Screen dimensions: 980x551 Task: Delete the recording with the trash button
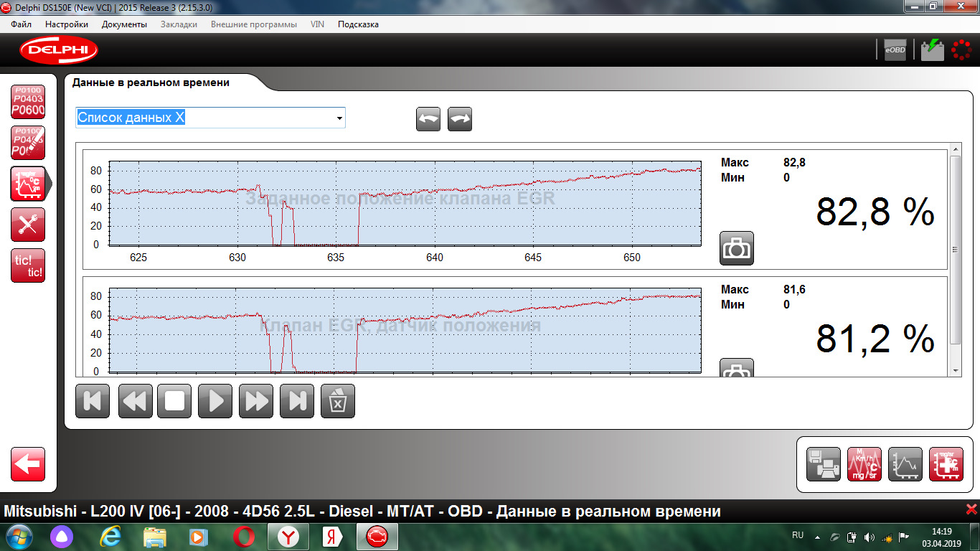click(337, 400)
